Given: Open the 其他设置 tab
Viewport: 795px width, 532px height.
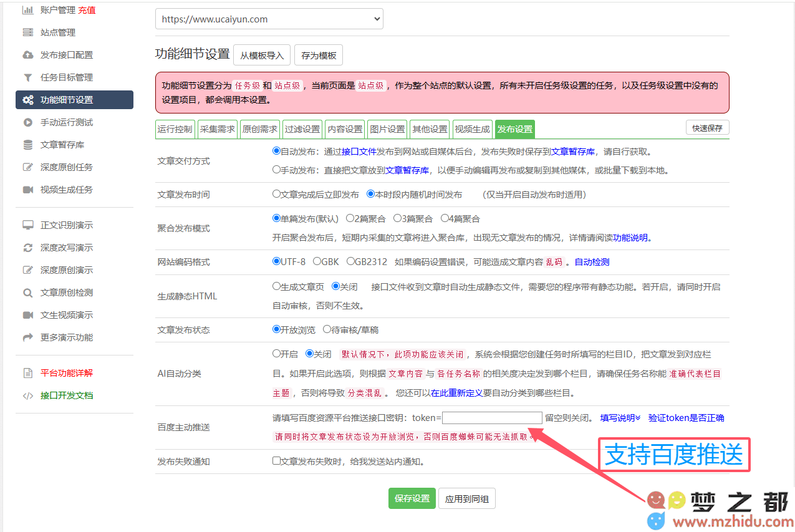Looking at the screenshot, I should click(x=430, y=129).
